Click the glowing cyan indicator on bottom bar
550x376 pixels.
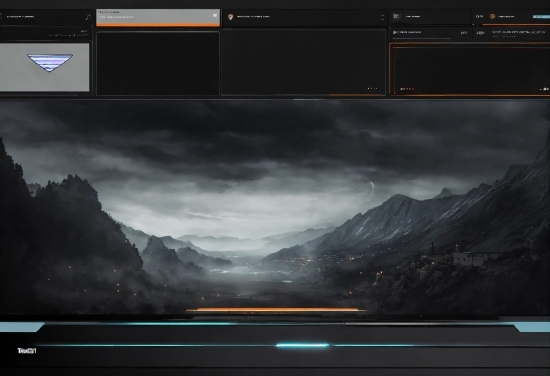click(x=302, y=345)
